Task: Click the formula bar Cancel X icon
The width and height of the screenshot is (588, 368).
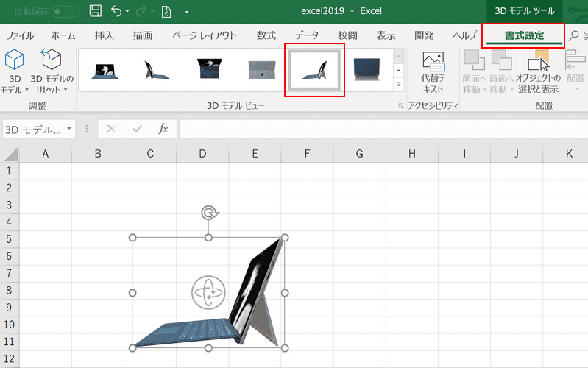Action: [111, 129]
